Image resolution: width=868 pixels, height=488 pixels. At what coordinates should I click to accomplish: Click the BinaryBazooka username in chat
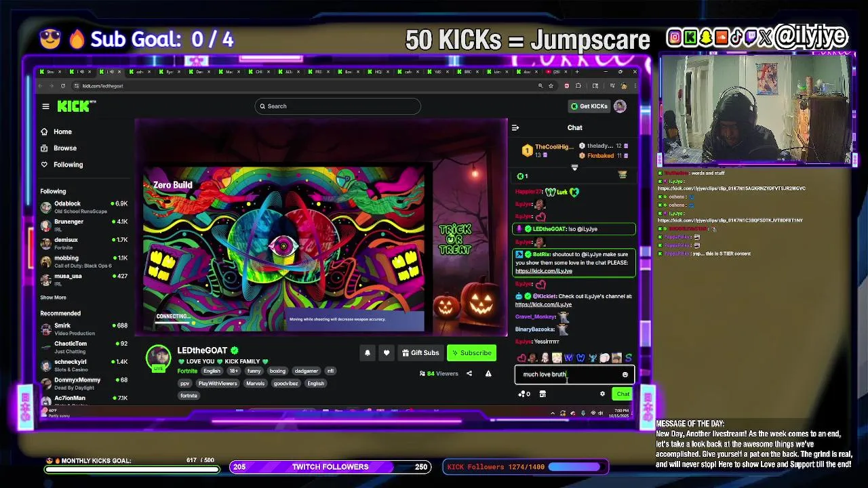(535, 329)
